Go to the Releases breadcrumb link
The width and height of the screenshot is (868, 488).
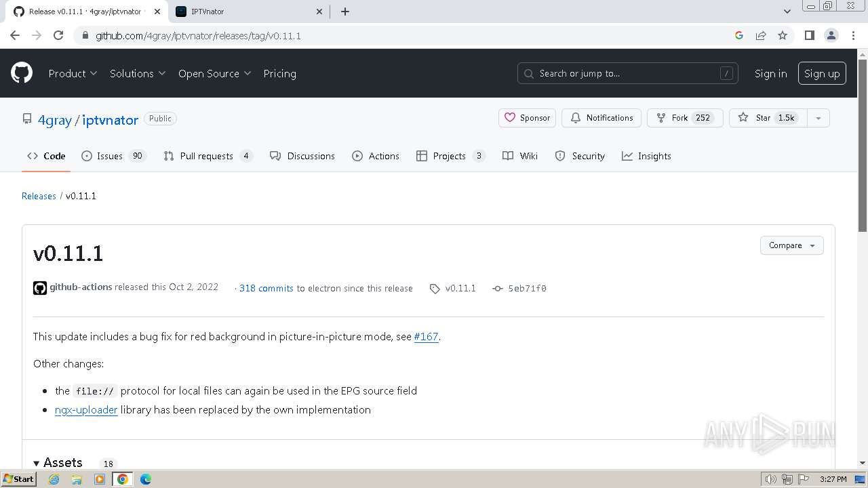point(39,196)
